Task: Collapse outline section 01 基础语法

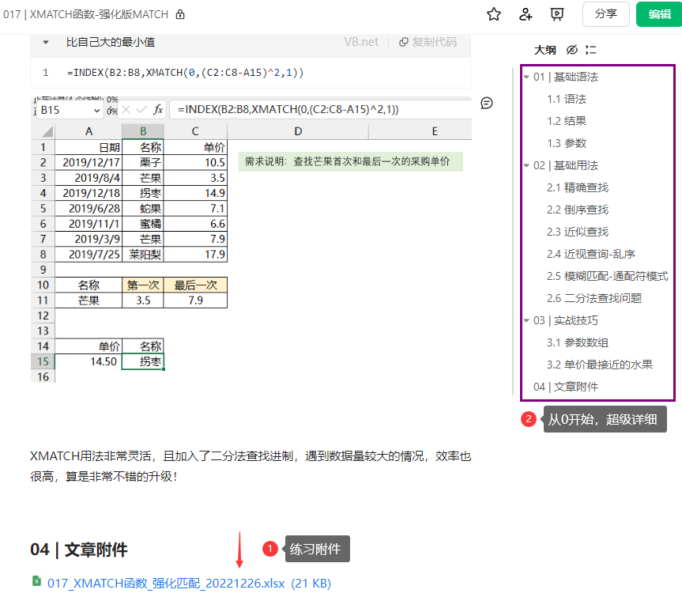Action: [x=526, y=77]
